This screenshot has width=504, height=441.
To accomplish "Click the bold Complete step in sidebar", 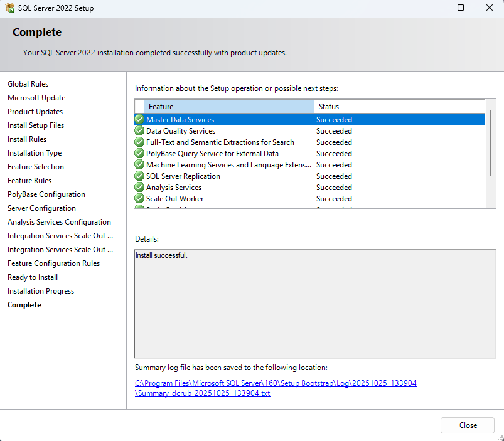I will tap(24, 305).
